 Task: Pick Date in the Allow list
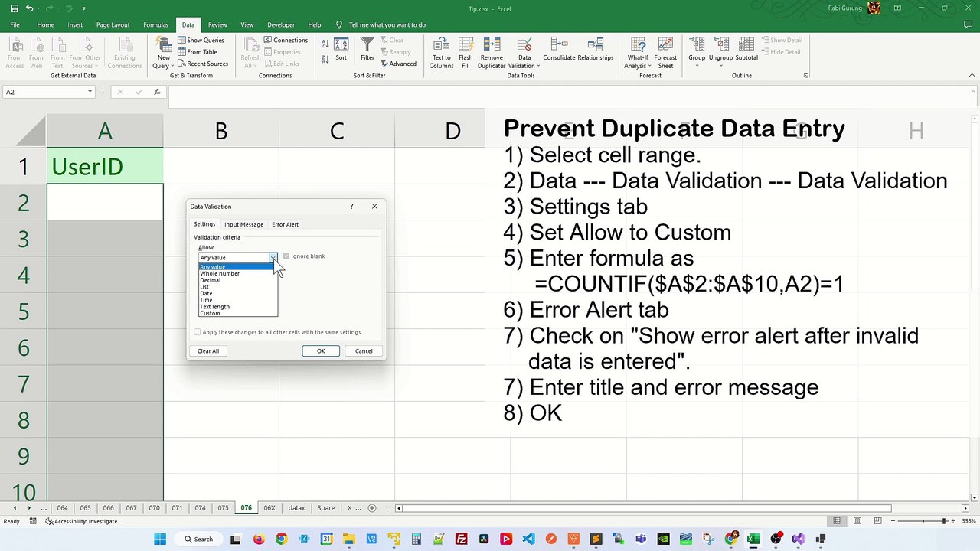click(237, 293)
